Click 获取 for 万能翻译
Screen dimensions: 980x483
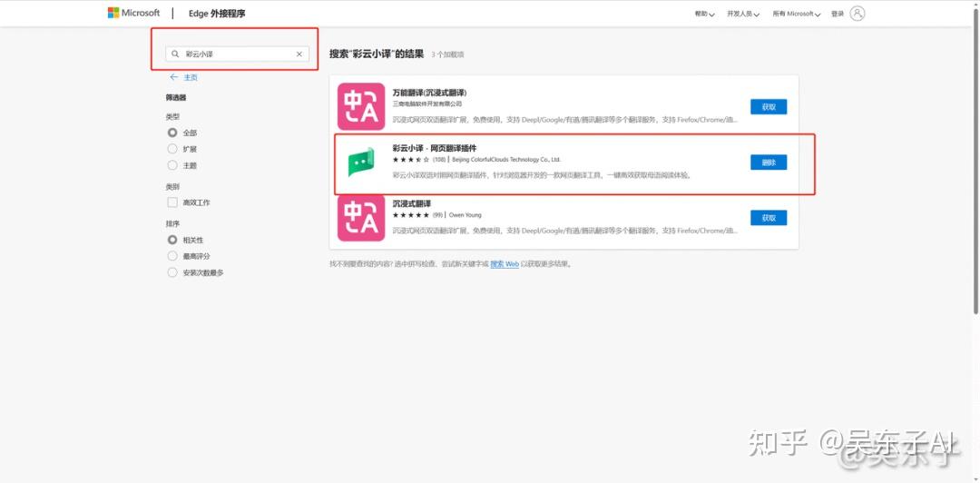coord(769,107)
